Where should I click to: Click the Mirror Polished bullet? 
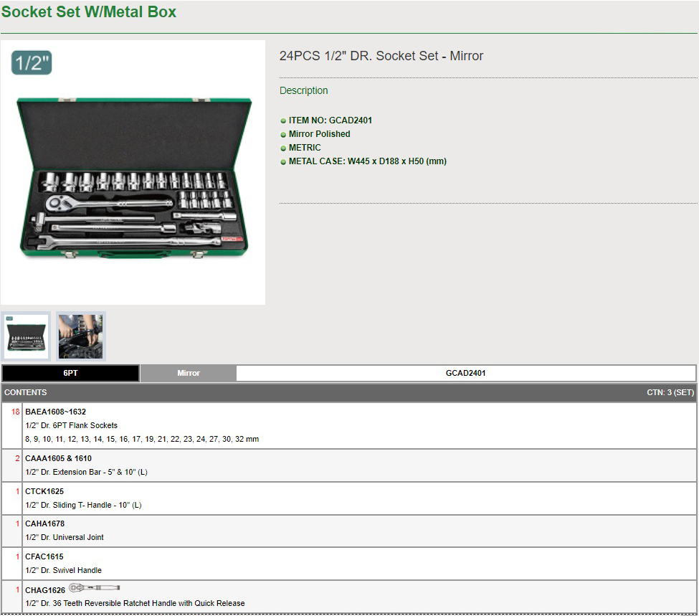click(x=319, y=134)
